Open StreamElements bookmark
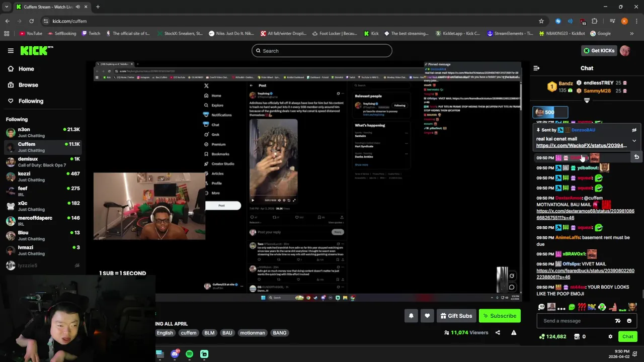 click(510, 34)
